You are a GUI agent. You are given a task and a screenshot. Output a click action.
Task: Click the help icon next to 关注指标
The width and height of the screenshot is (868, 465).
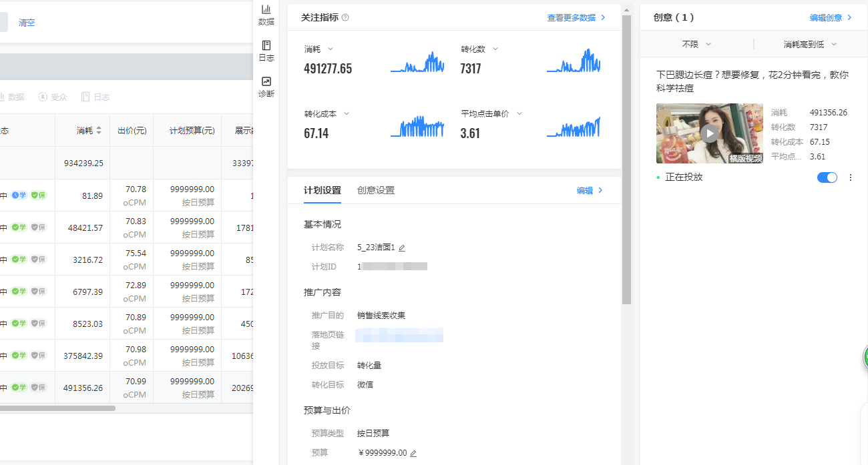[x=345, y=17]
